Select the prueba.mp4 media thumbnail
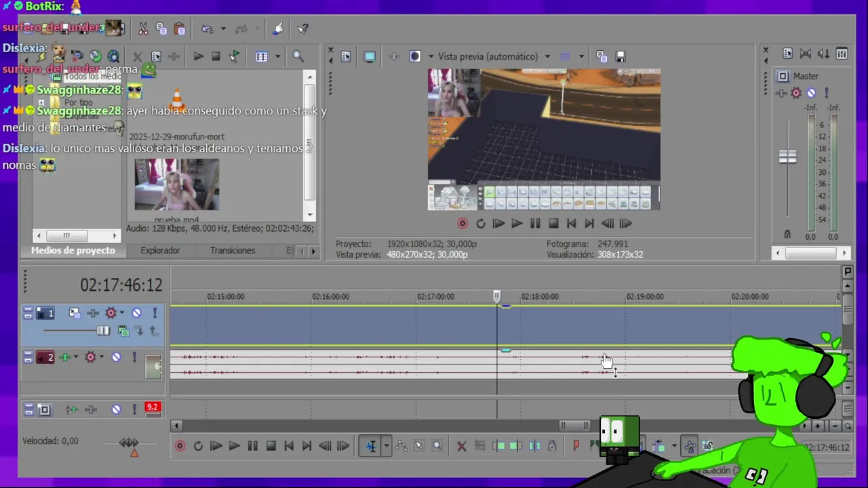 pyautogui.click(x=176, y=184)
